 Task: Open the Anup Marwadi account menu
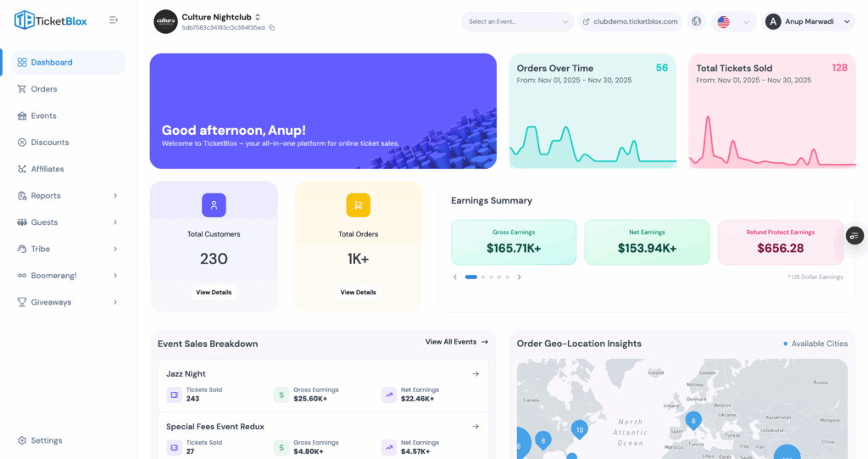tap(809, 21)
